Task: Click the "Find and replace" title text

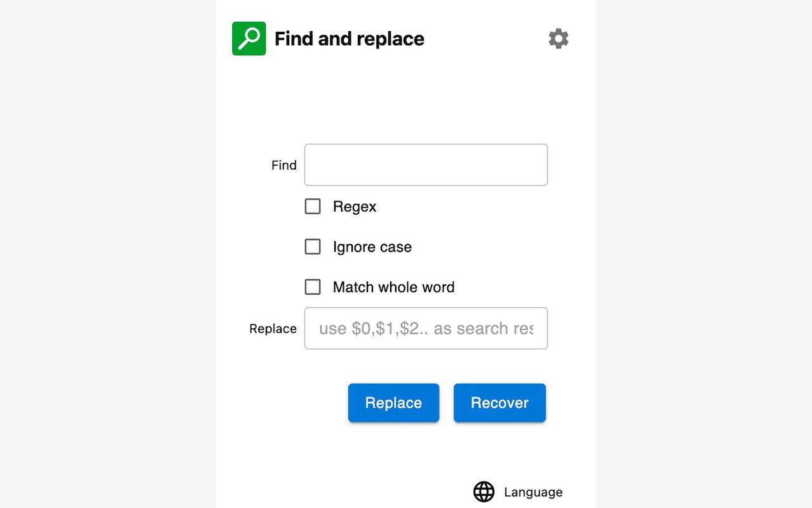Action: 349,39
